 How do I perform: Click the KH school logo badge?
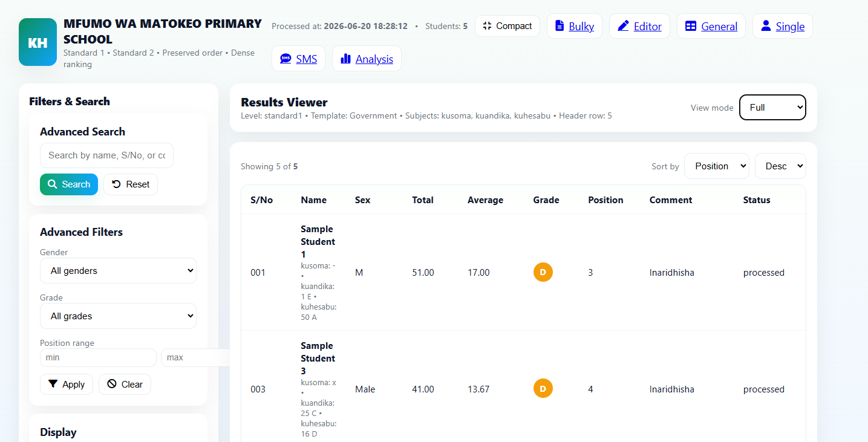pos(38,42)
